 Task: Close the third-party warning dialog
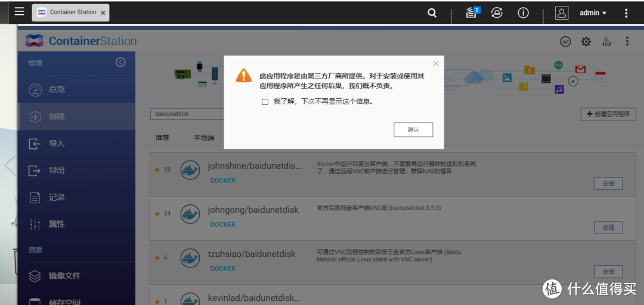click(x=436, y=63)
